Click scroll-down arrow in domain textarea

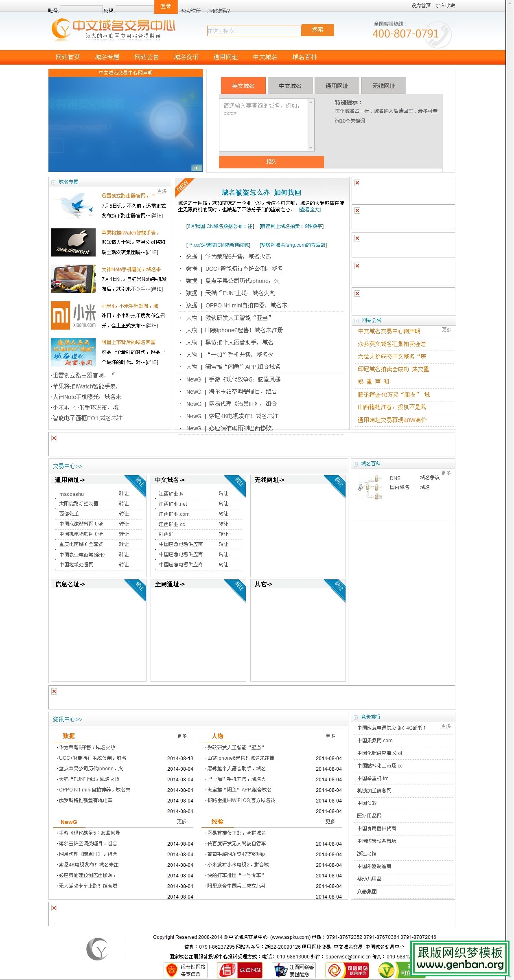click(311, 148)
